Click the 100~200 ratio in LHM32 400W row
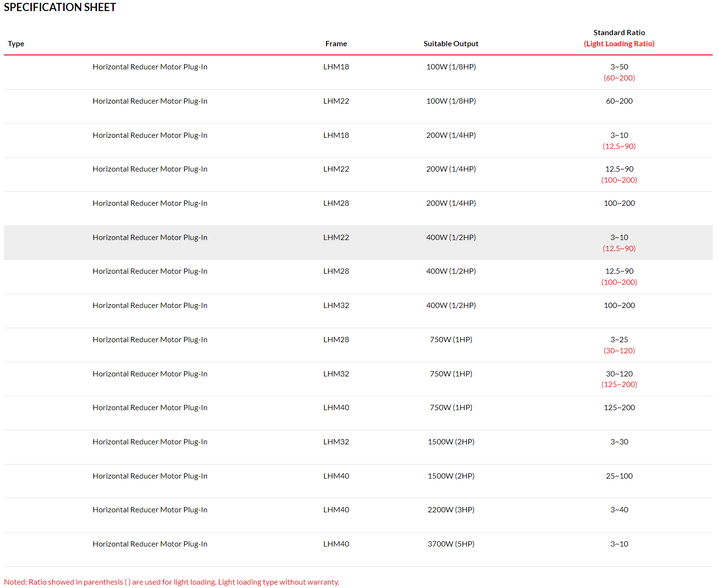The height and width of the screenshot is (588, 719). (619, 306)
